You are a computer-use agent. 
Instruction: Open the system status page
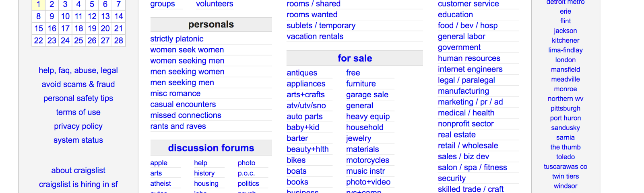pos(78,140)
